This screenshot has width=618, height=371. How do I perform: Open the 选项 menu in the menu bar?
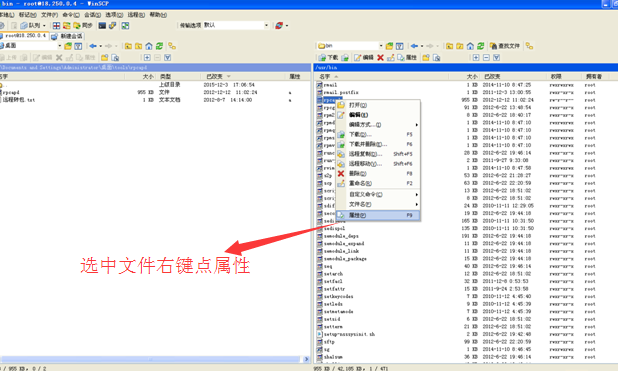[x=114, y=15]
